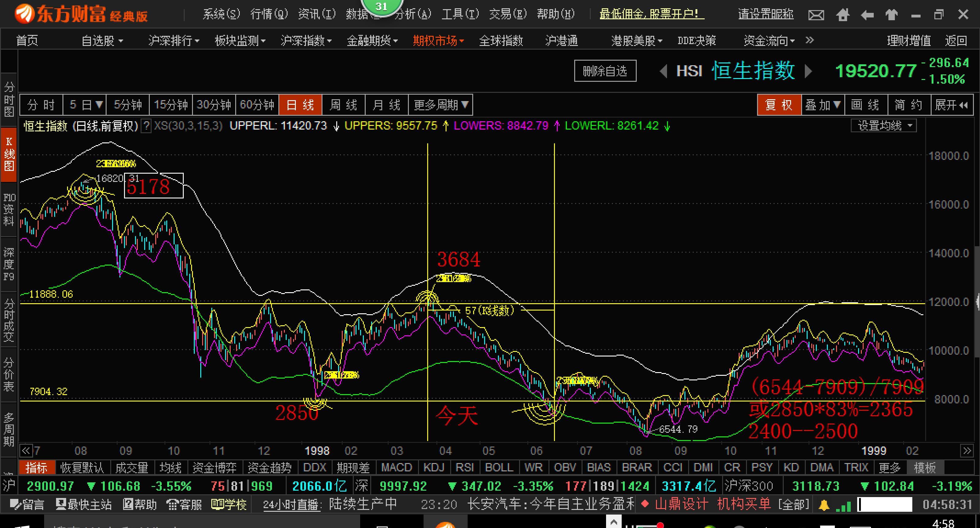Screen dimensions: 980x528
Task: Expand 更多周期 period dropdown
Action: click(441, 105)
